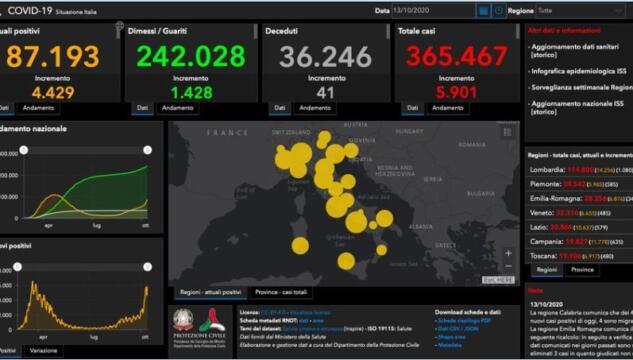Select the Veneto row in regions list
633x360 pixels.
(x=581, y=213)
